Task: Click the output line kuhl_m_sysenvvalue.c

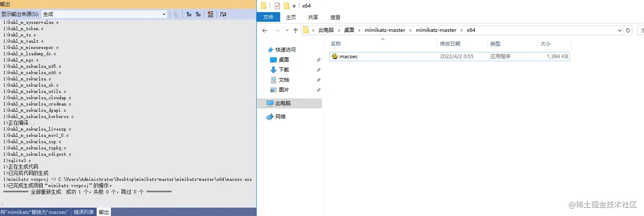Action: tap(31, 22)
